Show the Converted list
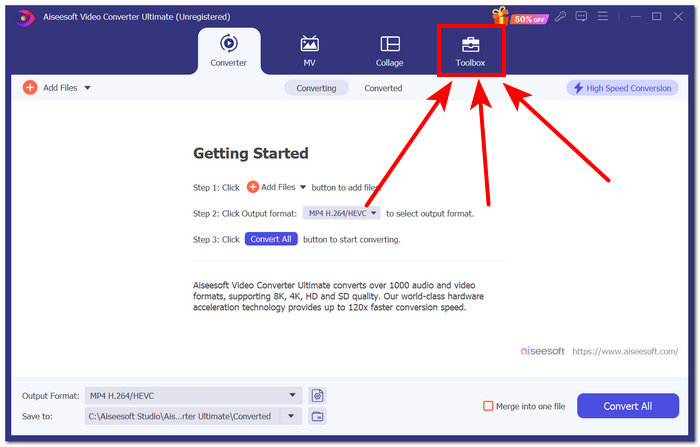Screen dimensions: 700x447 (383, 88)
